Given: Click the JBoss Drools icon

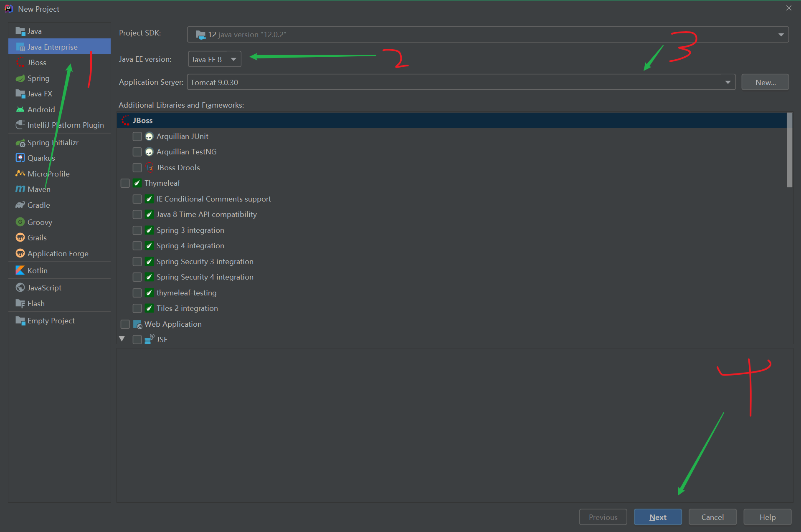Looking at the screenshot, I should pos(149,168).
